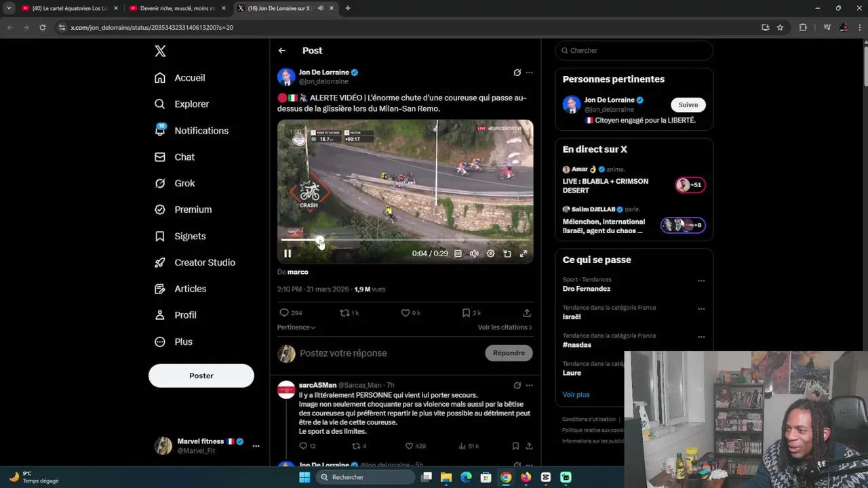Open options for Israël trend
The width and height of the screenshot is (868, 488).
(701, 309)
